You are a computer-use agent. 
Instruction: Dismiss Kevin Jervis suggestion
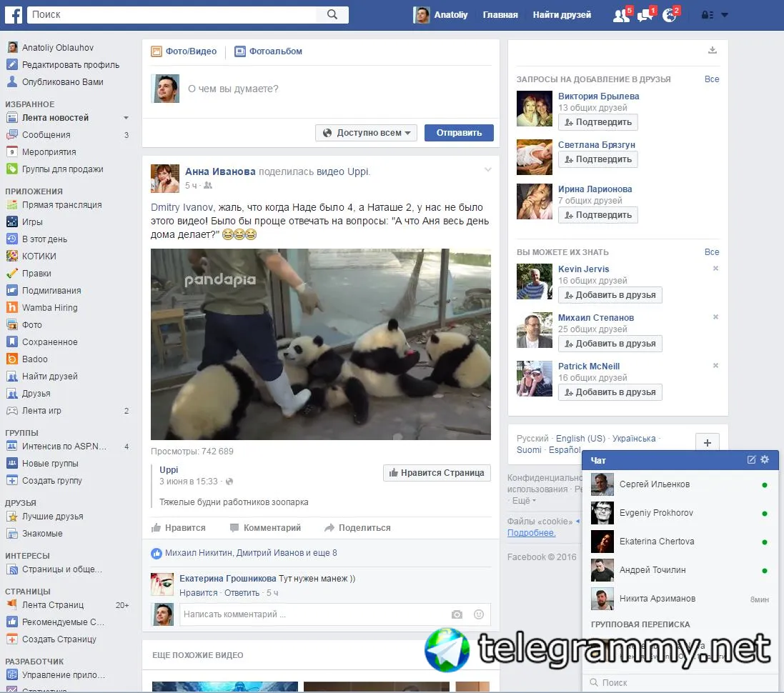(x=715, y=269)
